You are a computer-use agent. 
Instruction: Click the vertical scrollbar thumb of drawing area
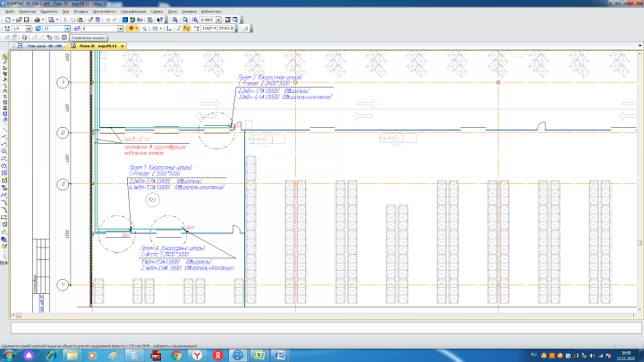click(x=640, y=243)
